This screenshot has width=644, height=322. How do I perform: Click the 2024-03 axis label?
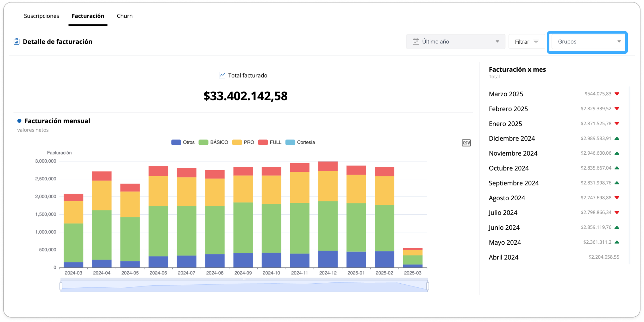coord(73,273)
